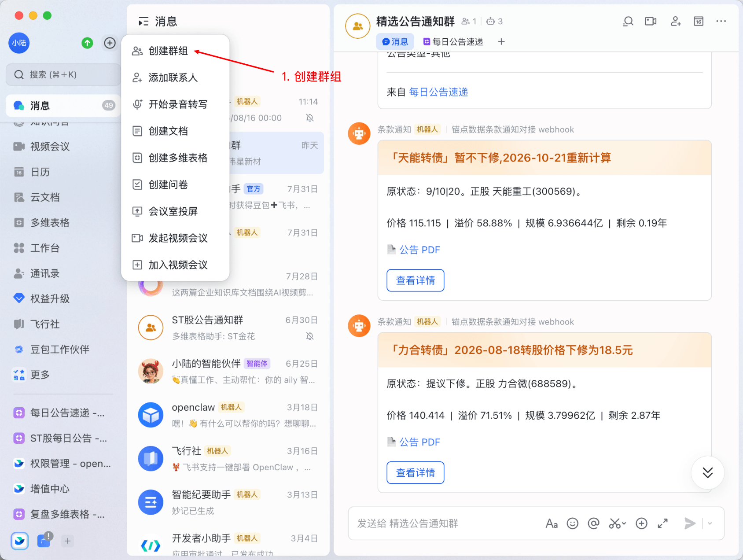Toggle Aa text formatting icon
Image resolution: width=743 pixels, height=560 pixels.
pyautogui.click(x=552, y=523)
